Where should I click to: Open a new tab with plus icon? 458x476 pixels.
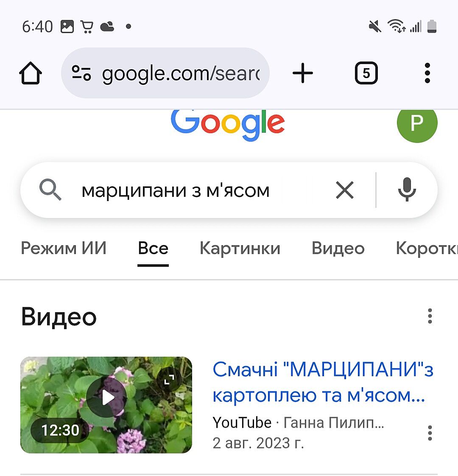(303, 73)
